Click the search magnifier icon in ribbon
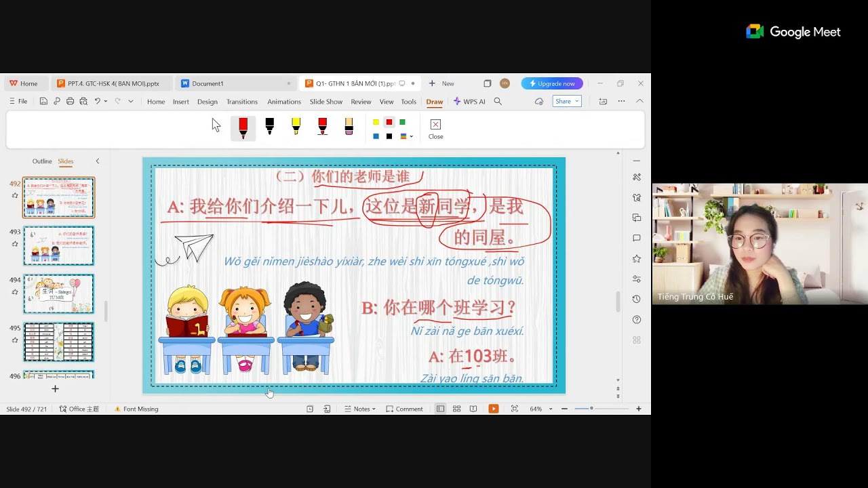 point(498,102)
